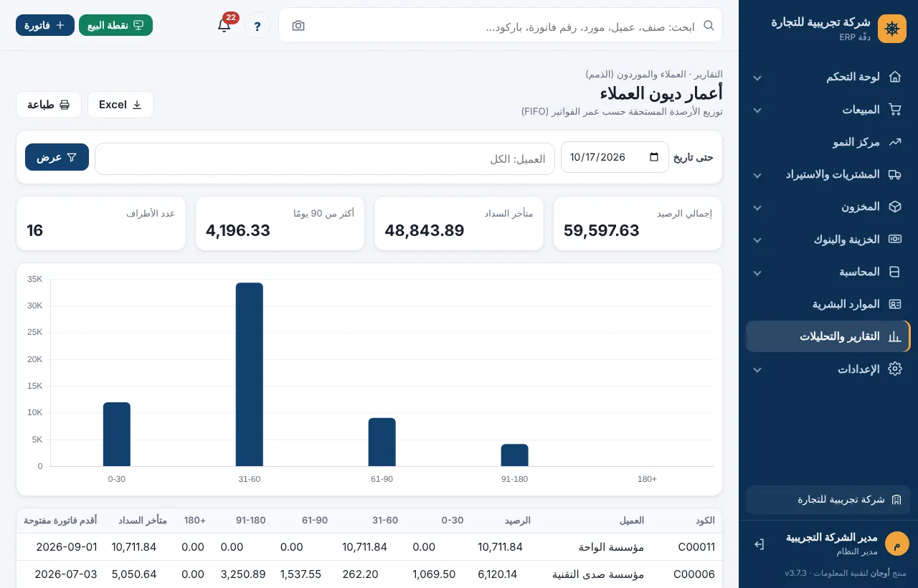Click the 31-60 chart bar
This screenshot has width=918, height=588.
[x=250, y=374]
